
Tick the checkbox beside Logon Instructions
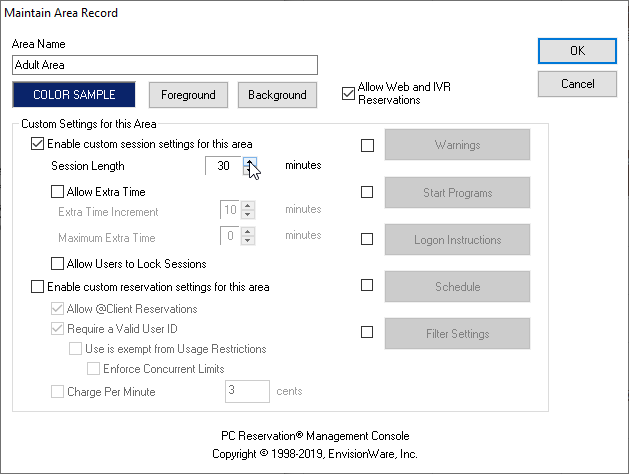(367, 239)
